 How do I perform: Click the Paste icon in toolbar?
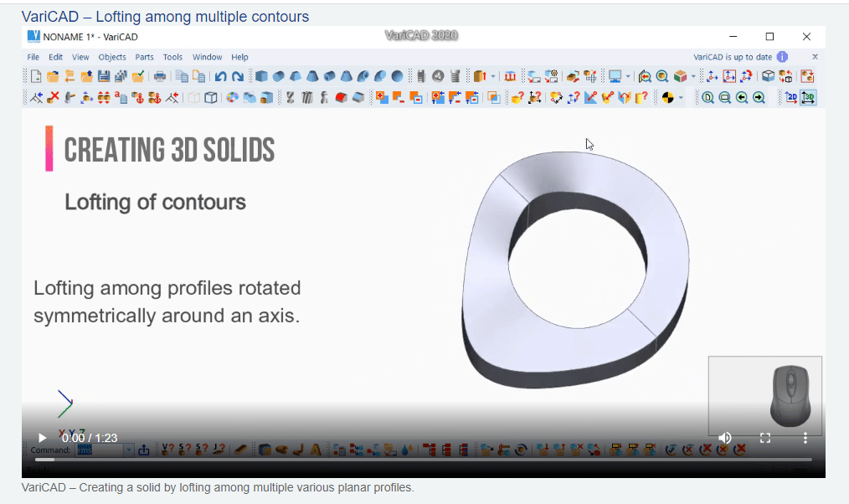click(x=199, y=76)
